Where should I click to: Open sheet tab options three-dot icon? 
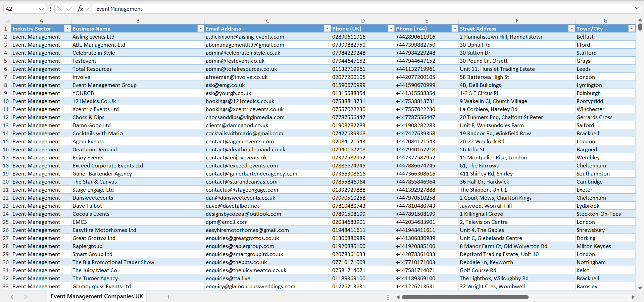pyautogui.click(x=388, y=297)
